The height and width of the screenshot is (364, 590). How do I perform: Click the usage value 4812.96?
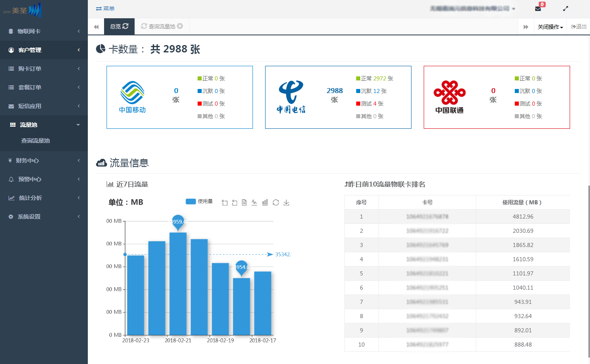(x=523, y=217)
